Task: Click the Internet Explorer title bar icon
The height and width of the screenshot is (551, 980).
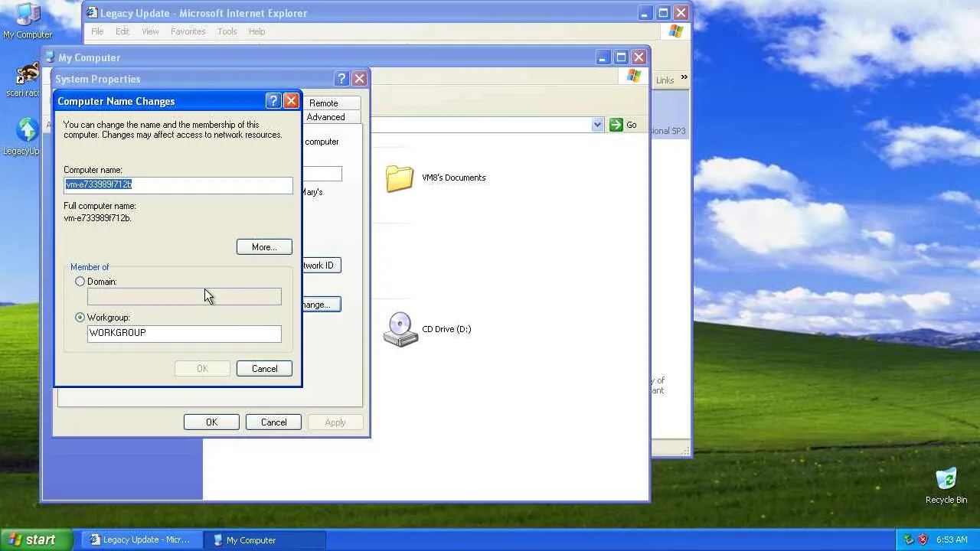Action: point(93,13)
